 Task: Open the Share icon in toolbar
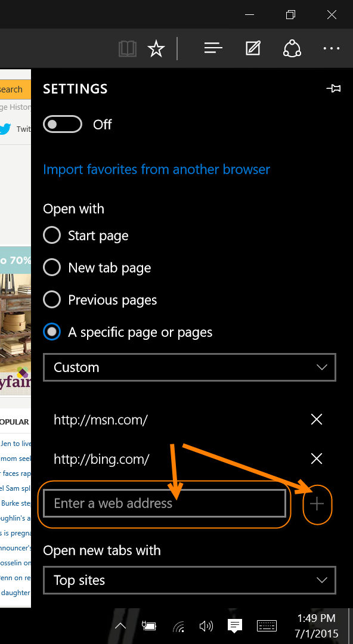(x=292, y=48)
